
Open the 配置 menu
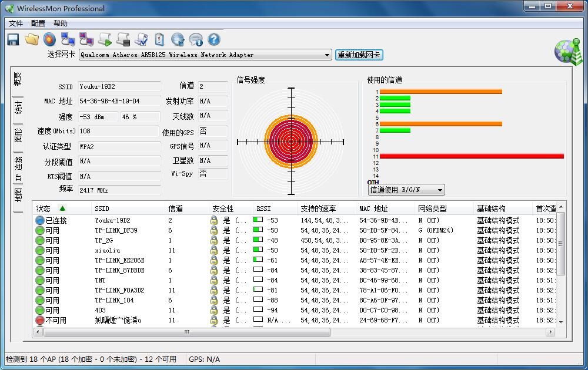click(x=38, y=23)
